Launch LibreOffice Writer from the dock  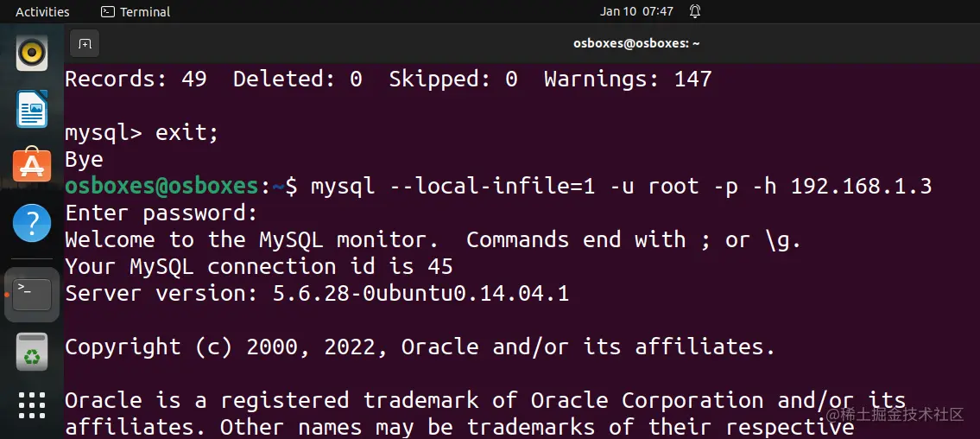(x=32, y=109)
